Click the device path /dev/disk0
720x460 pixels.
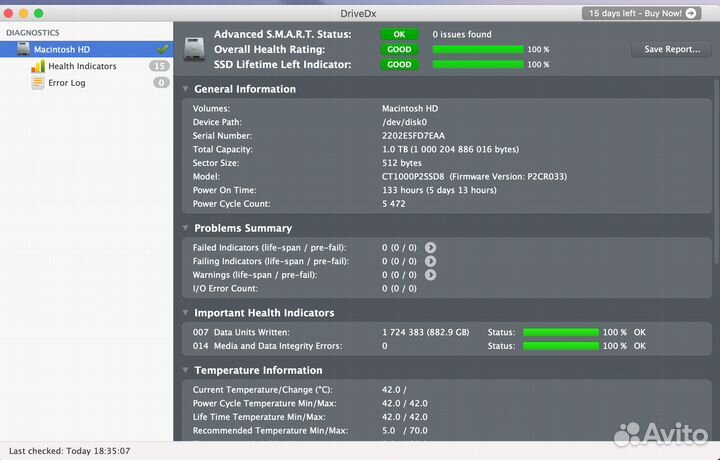(x=405, y=122)
